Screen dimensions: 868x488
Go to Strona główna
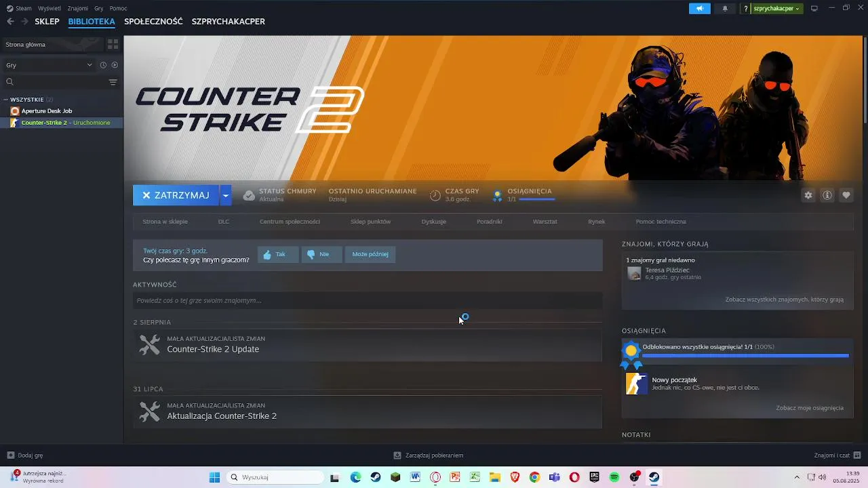point(26,45)
